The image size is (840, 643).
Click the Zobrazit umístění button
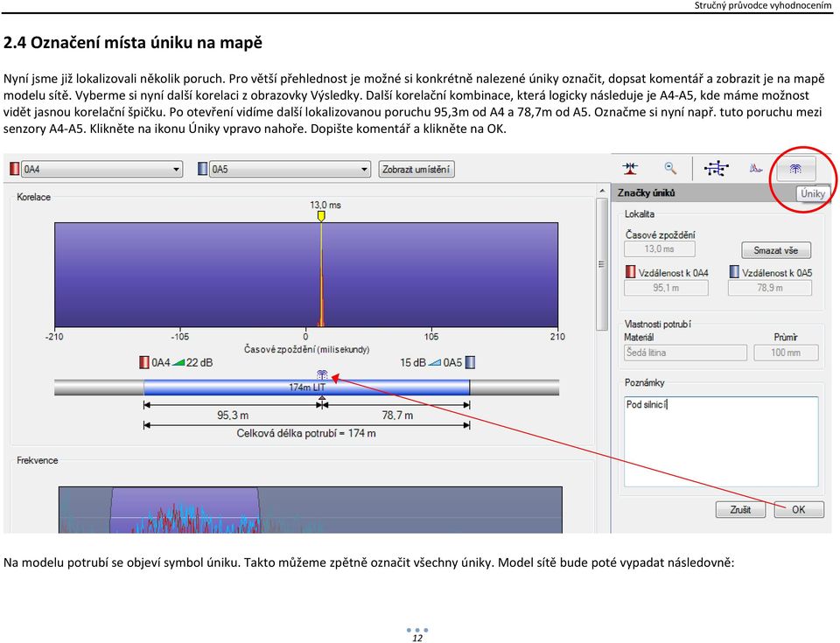pyautogui.click(x=416, y=170)
